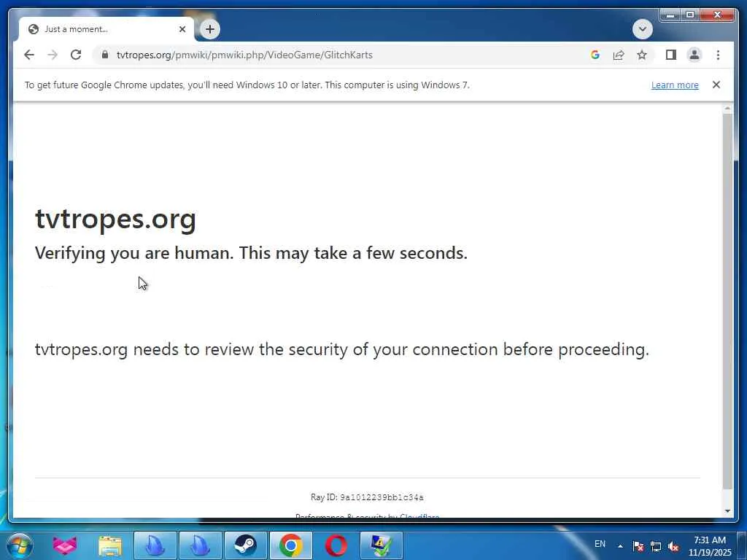Viewport: 747px width, 560px height.
Task: Open the first blue fin app on the taskbar
Action: pyautogui.click(x=155, y=545)
